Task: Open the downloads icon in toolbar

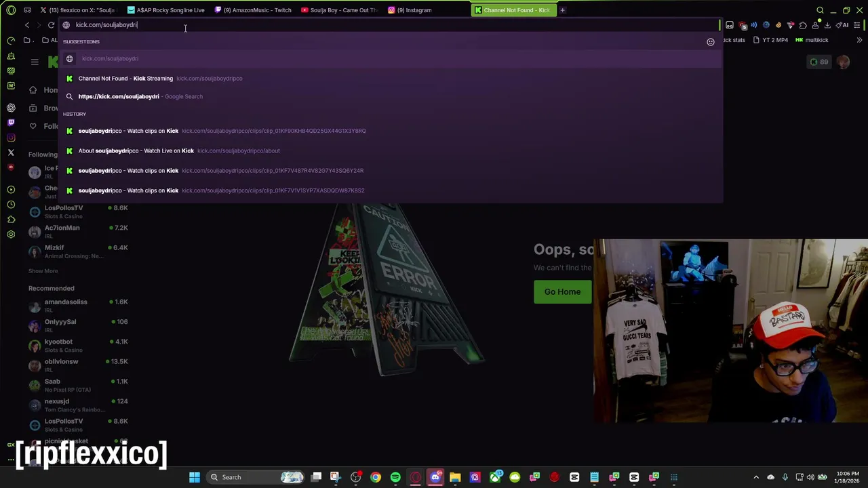Action: (x=827, y=25)
